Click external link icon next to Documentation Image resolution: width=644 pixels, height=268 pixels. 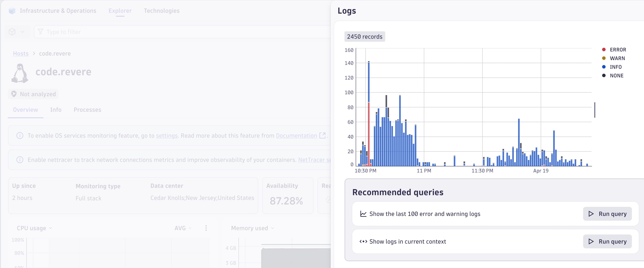tap(322, 136)
